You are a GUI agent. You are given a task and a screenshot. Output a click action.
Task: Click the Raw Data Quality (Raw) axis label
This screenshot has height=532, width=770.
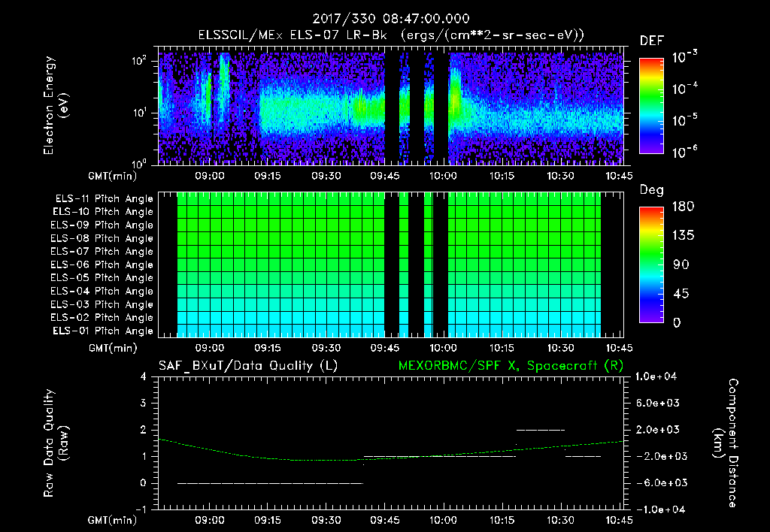click(x=56, y=443)
